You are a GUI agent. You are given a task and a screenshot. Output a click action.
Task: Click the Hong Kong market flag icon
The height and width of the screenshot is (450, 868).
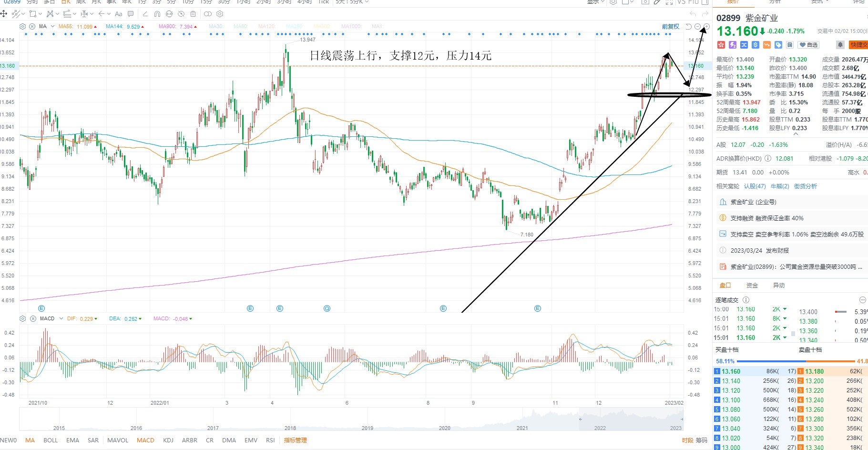coord(721,45)
